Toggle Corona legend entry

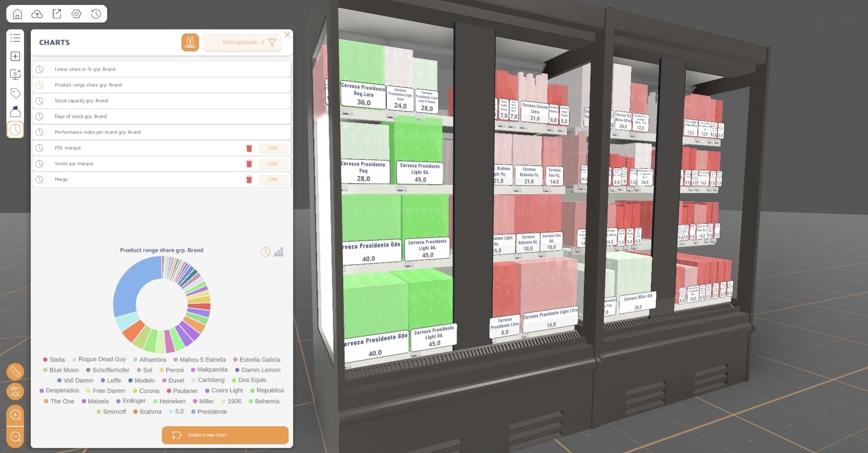146,391
